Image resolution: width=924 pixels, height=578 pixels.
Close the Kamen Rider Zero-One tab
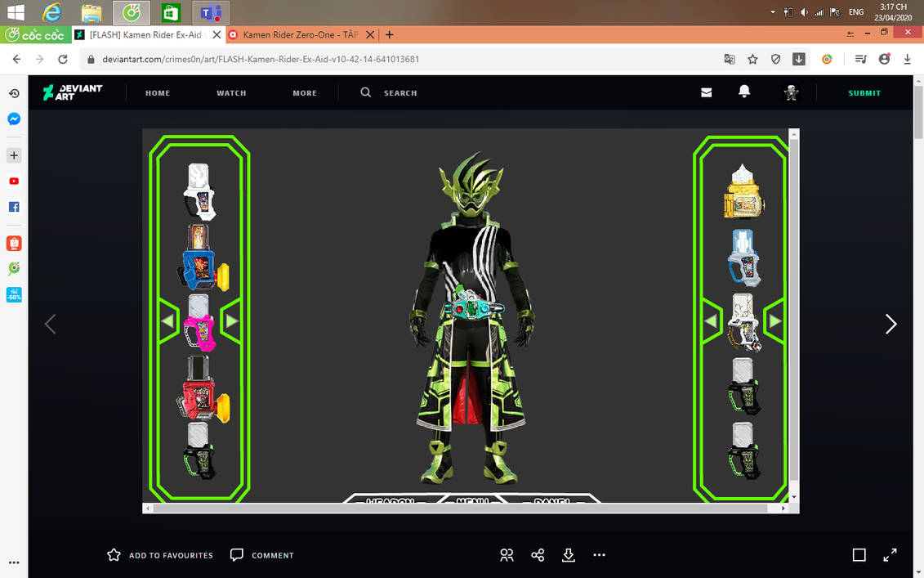click(x=370, y=35)
